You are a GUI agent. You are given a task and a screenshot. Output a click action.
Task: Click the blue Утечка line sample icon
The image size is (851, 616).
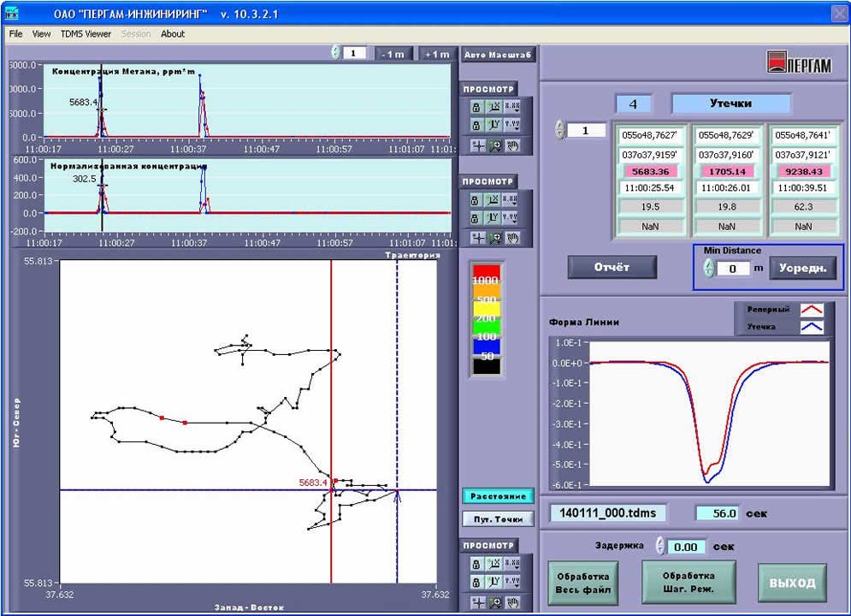click(x=812, y=327)
